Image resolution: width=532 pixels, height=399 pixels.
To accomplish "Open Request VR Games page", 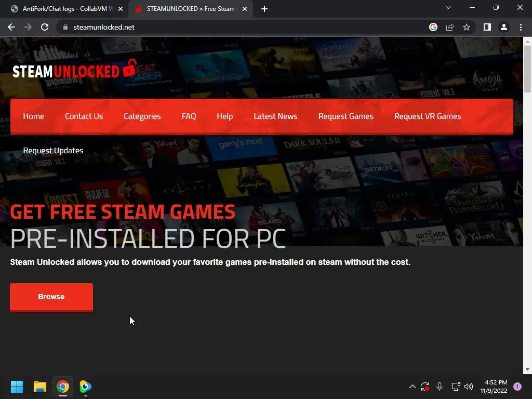I will tap(428, 116).
